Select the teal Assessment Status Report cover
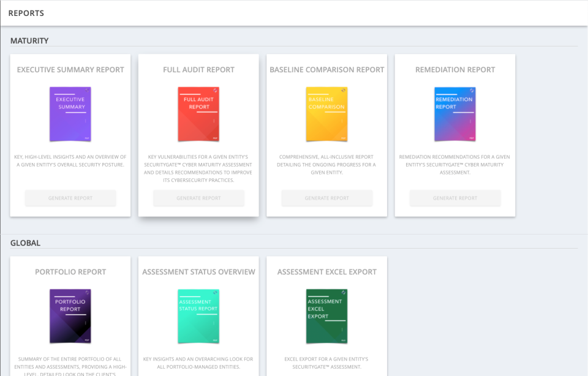 click(x=198, y=315)
